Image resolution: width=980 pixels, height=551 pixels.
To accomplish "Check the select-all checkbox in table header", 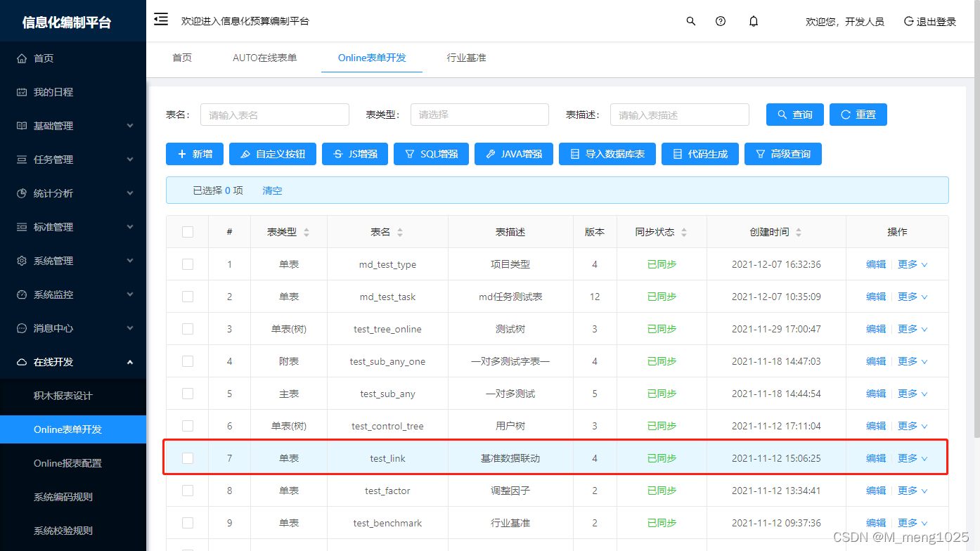I will pos(186,231).
